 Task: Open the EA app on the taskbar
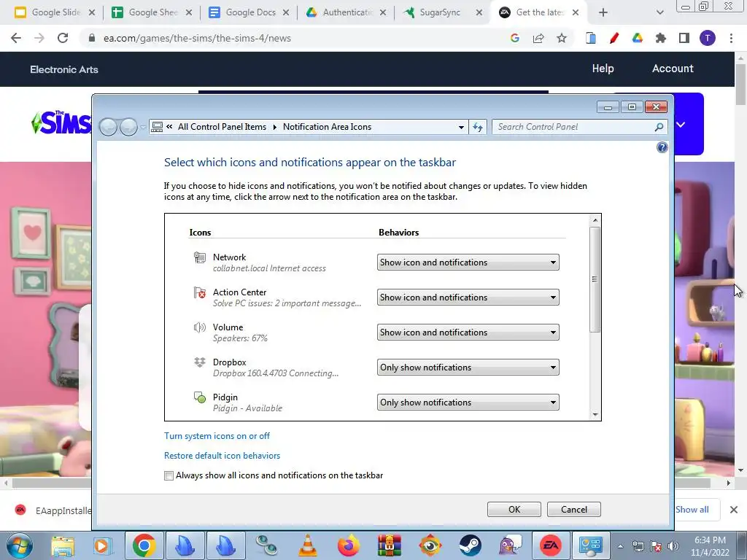tap(550, 545)
